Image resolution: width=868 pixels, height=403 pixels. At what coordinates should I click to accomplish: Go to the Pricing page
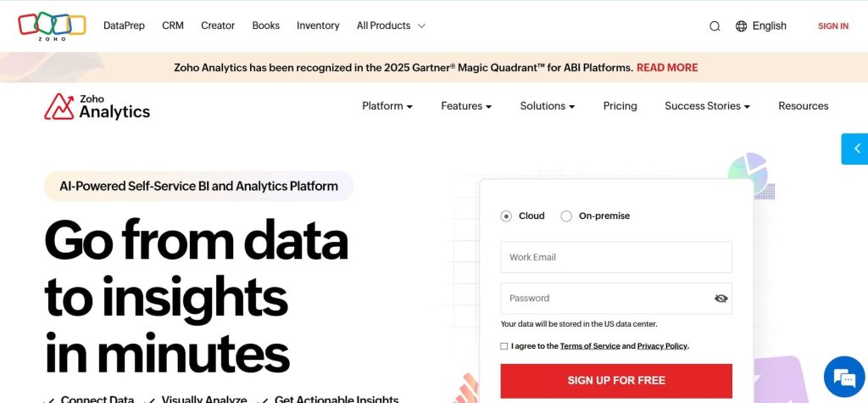coord(620,106)
